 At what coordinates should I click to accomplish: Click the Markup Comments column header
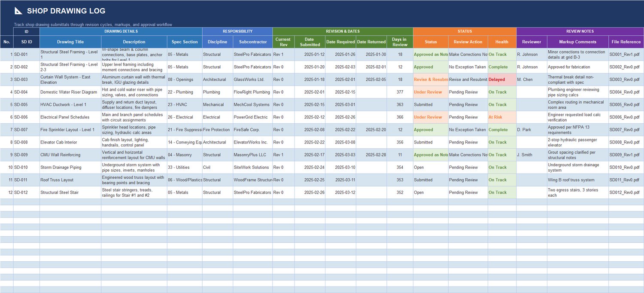[578, 42]
